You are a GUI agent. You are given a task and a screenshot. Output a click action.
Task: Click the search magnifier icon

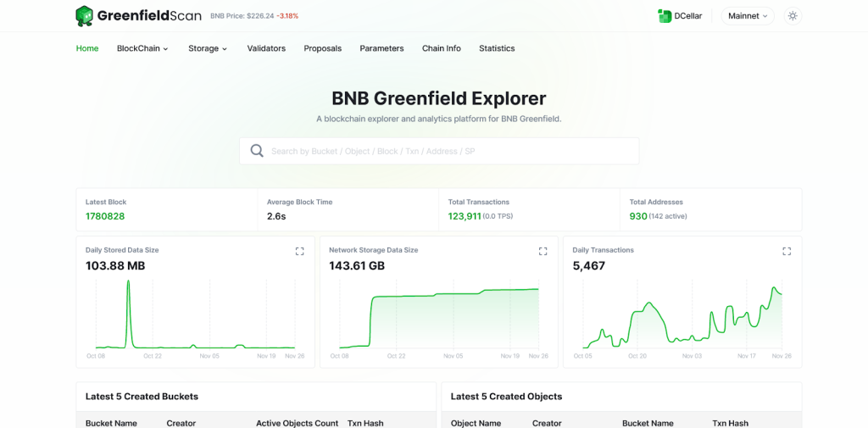click(257, 151)
